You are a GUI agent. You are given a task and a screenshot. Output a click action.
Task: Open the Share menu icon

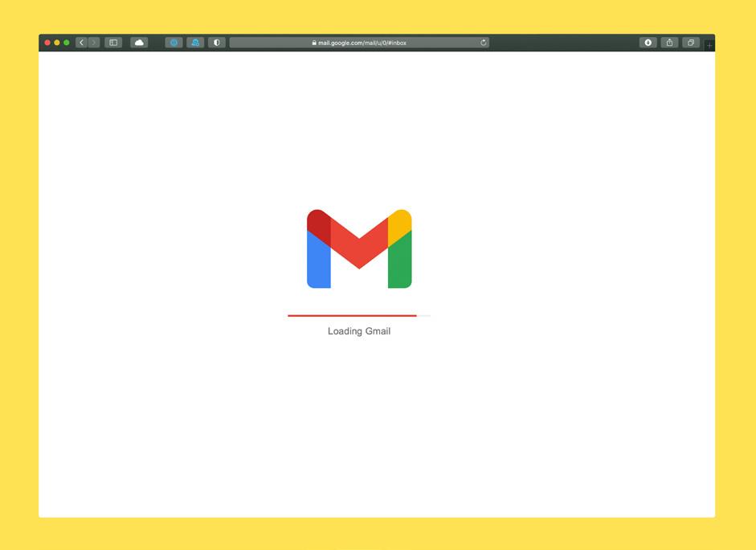coord(670,43)
